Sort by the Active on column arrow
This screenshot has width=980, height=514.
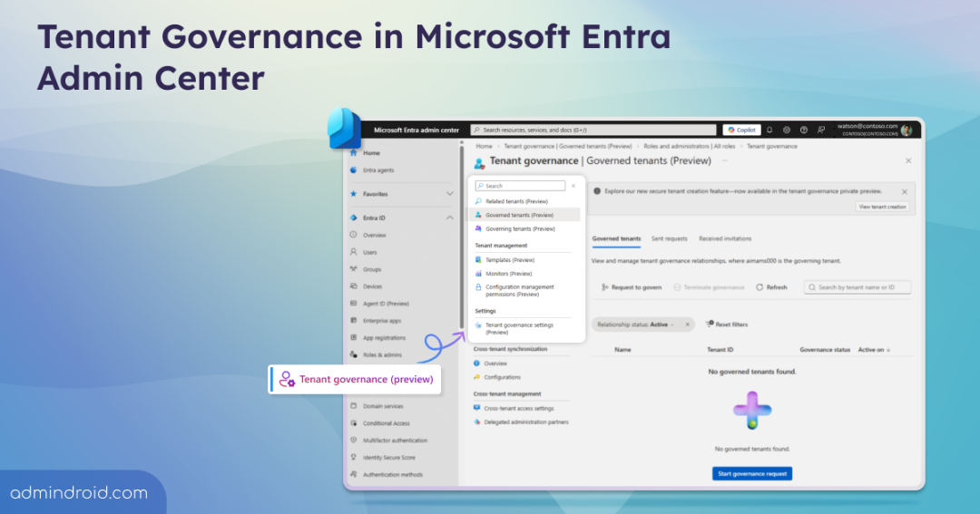coord(888,349)
